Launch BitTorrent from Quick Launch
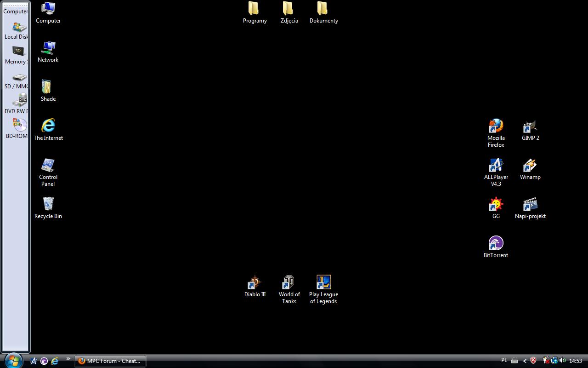Screen dimensions: 588x368 [x=44, y=361]
